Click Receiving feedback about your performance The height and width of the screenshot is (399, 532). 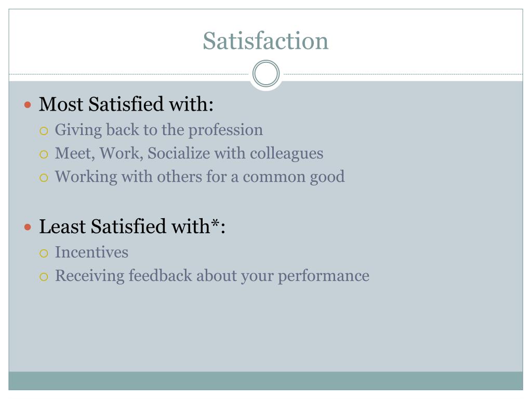(x=212, y=276)
